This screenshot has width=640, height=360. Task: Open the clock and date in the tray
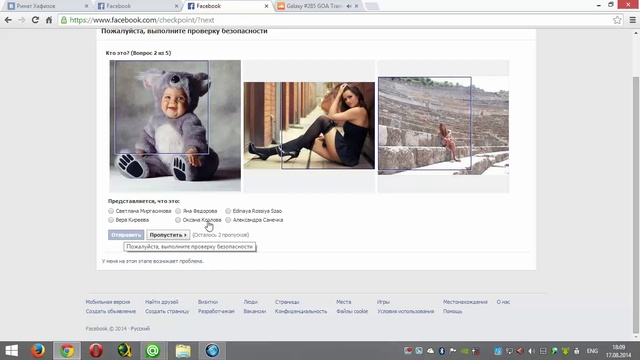click(x=619, y=351)
